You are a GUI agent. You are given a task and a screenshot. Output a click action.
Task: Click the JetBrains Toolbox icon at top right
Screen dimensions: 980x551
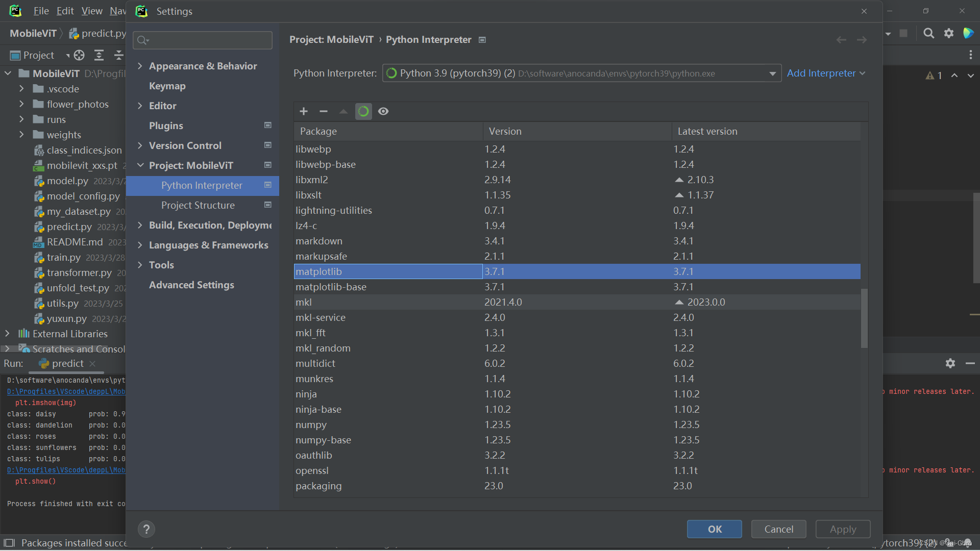968,33
